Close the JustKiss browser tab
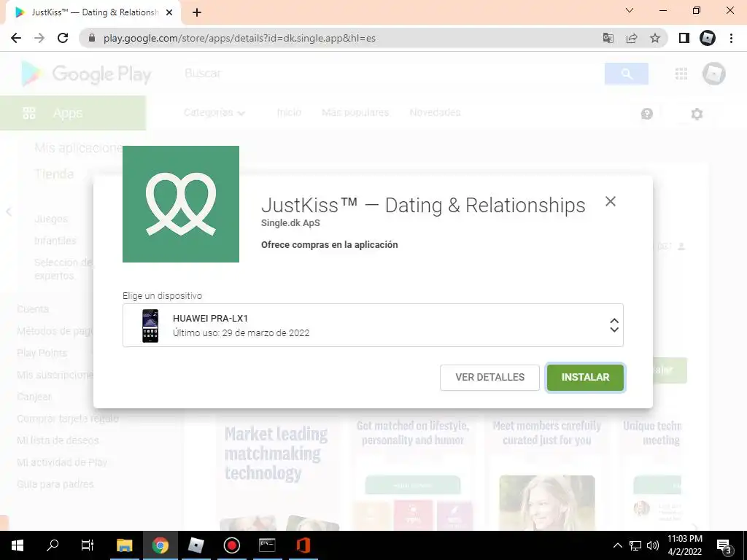The width and height of the screenshot is (747, 560). pyautogui.click(x=169, y=12)
